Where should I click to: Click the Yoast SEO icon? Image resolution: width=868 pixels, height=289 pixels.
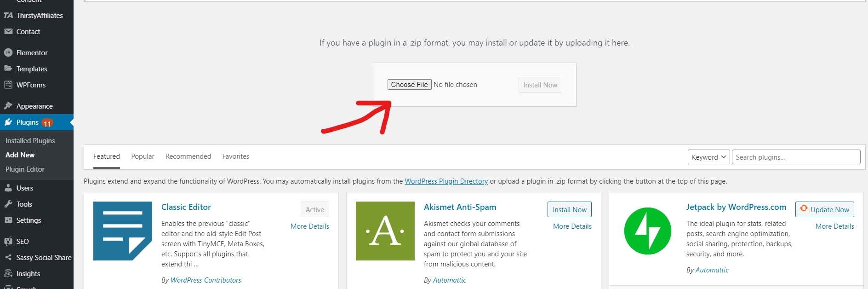pyautogui.click(x=8, y=241)
